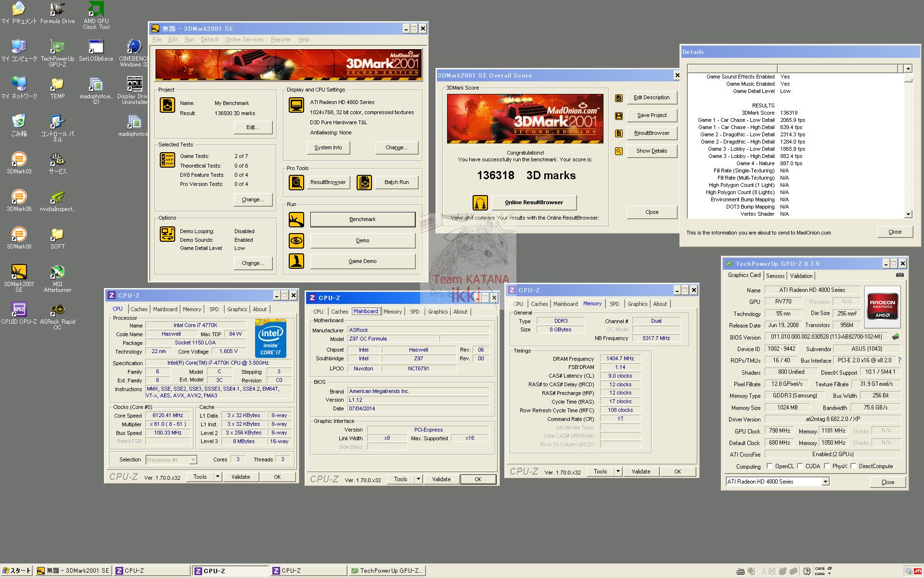Open the Online Services menu in 3DMark2001
Screen dimensions: 924x578
click(x=244, y=39)
